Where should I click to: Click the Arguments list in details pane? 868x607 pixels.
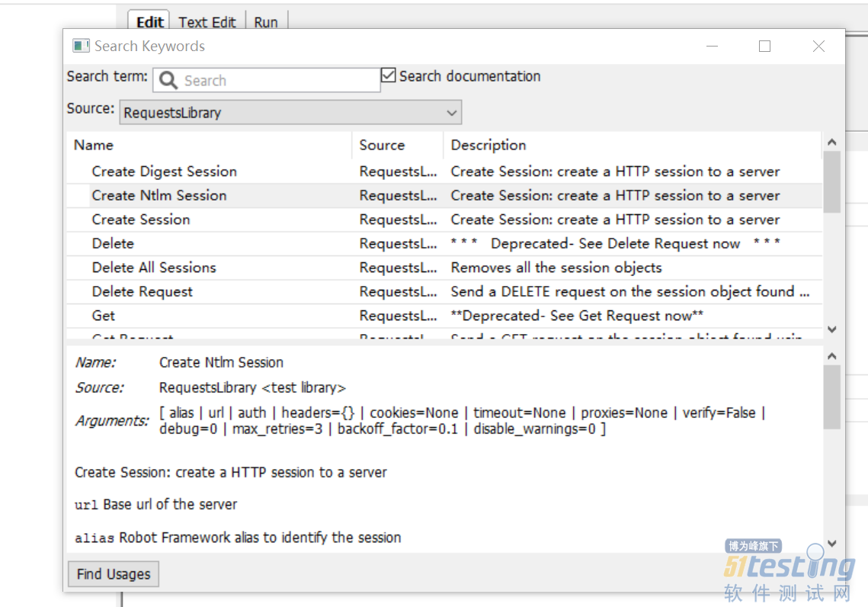click(x=463, y=421)
